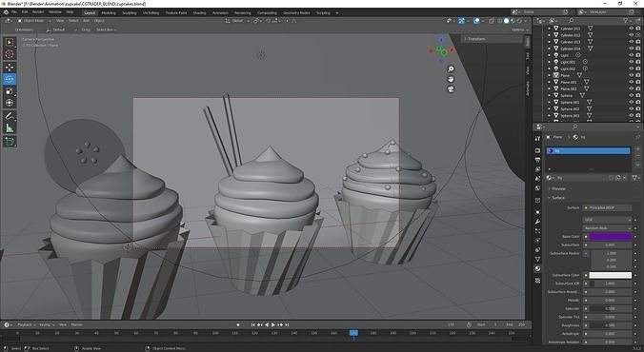The width and height of the screenshot is (644, 352).
Task: Click the Principled BSDF surface button
Action: point(608,207)
